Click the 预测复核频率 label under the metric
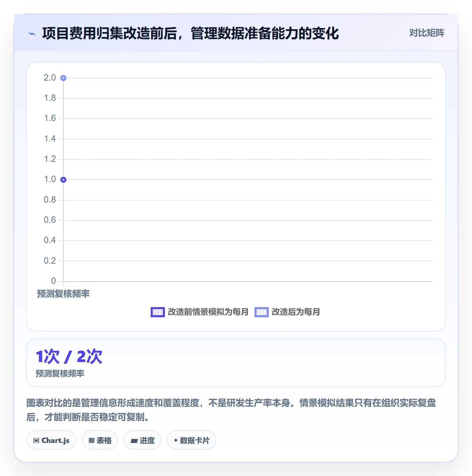The width and height of the screenshot is (472, 476). click(x=60, y=374)
